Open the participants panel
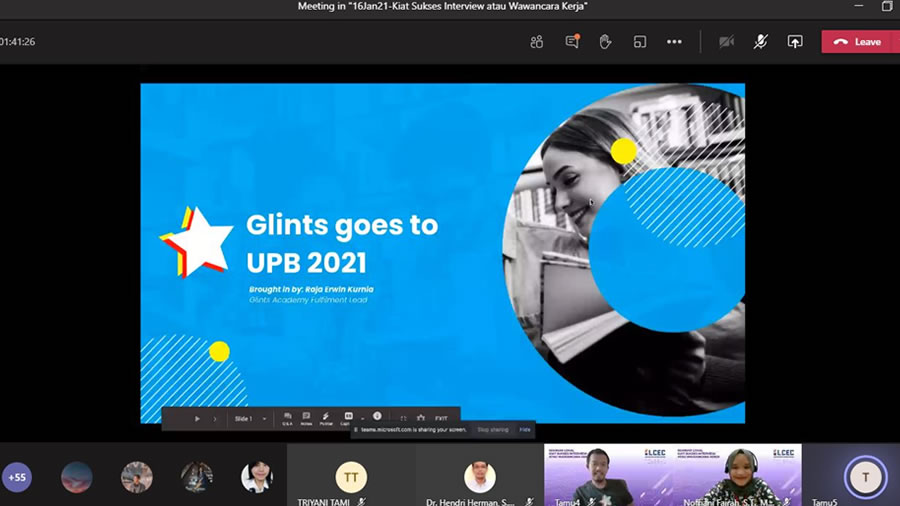The width and height of the screenshot is (900, 506). coord(537,42)
